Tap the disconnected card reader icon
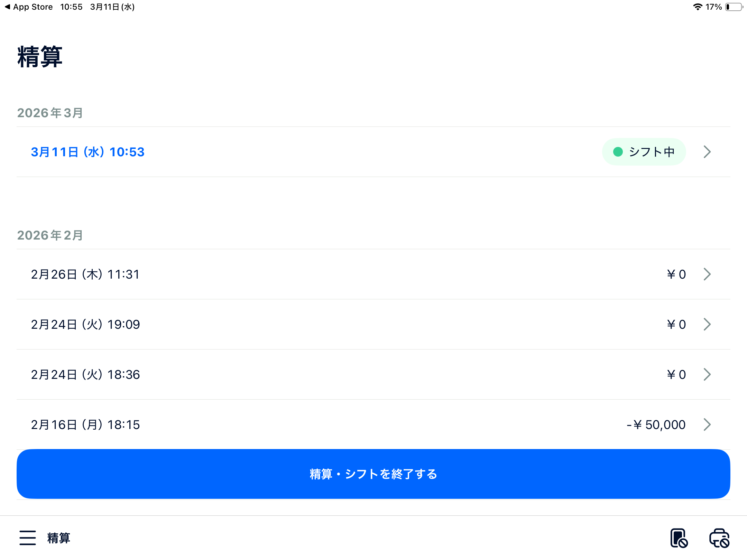The width and height of the screenshot is (747, 560). pyautogui.click(x=679, y=538)
